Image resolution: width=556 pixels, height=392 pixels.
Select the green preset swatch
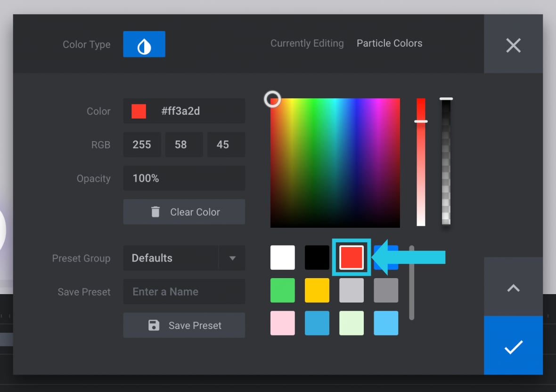click(283, 290)
